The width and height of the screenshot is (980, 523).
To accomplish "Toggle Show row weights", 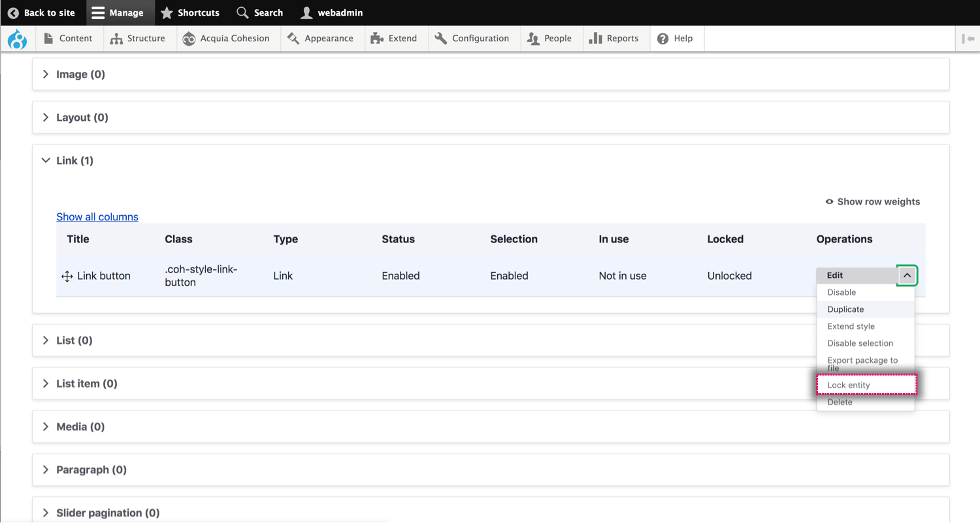I will click(x=872, y=201).
